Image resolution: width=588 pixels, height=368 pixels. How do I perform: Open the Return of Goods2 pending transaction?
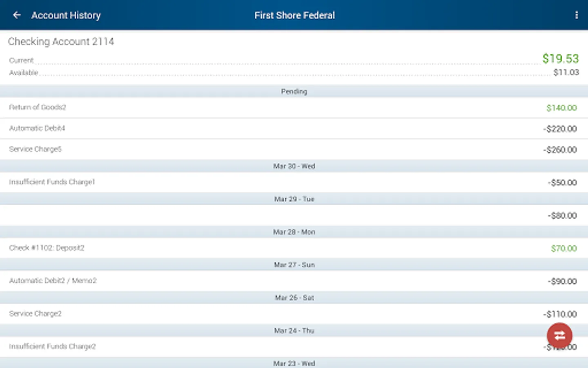pos(294,108)
